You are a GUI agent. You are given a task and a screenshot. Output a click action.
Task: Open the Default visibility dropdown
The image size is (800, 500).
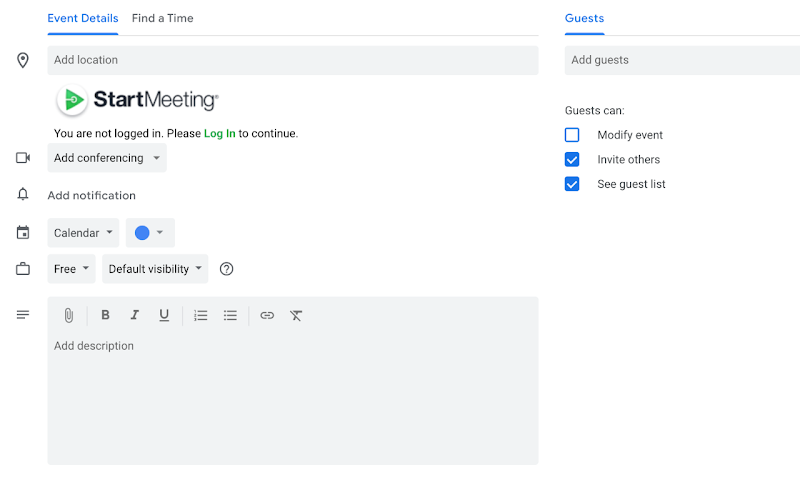point(155,269)
